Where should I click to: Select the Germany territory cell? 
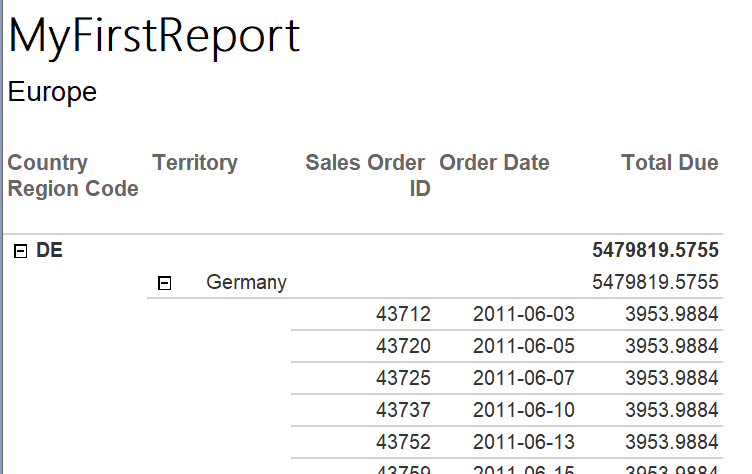[247, 283]
